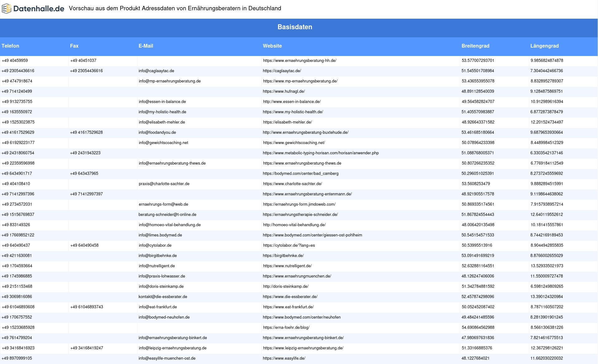598x364 pixels.
Task: Click the Datenhalle.de logo icon
Action: (6, 8)
